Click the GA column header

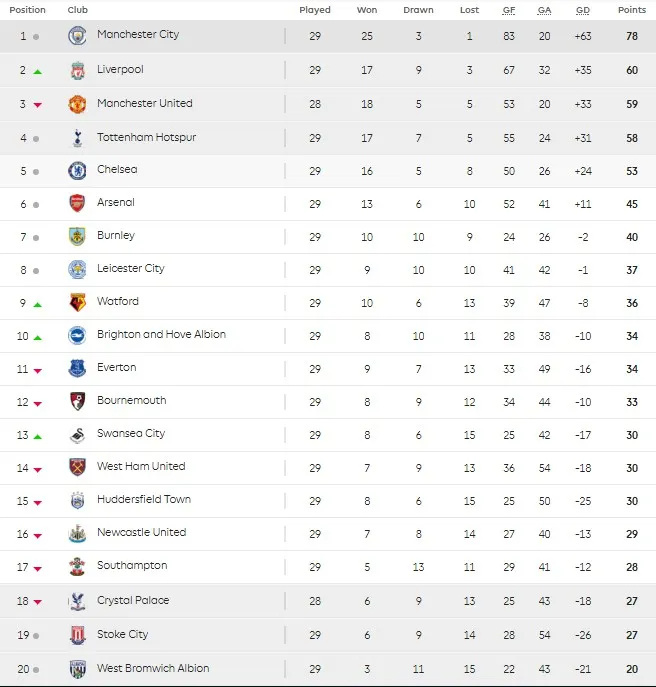[544, 10]
